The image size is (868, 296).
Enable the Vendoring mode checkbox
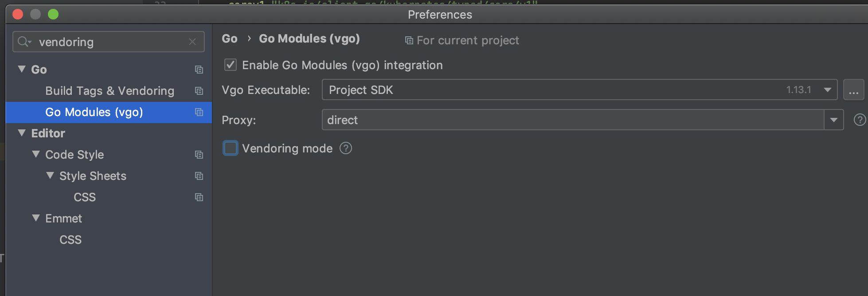click(x=230, y=148)
